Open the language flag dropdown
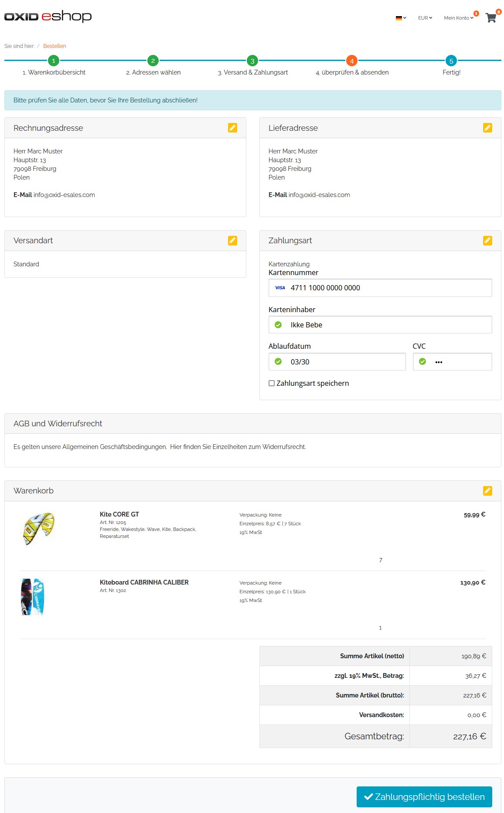504x813 pixels. (401, 18)
